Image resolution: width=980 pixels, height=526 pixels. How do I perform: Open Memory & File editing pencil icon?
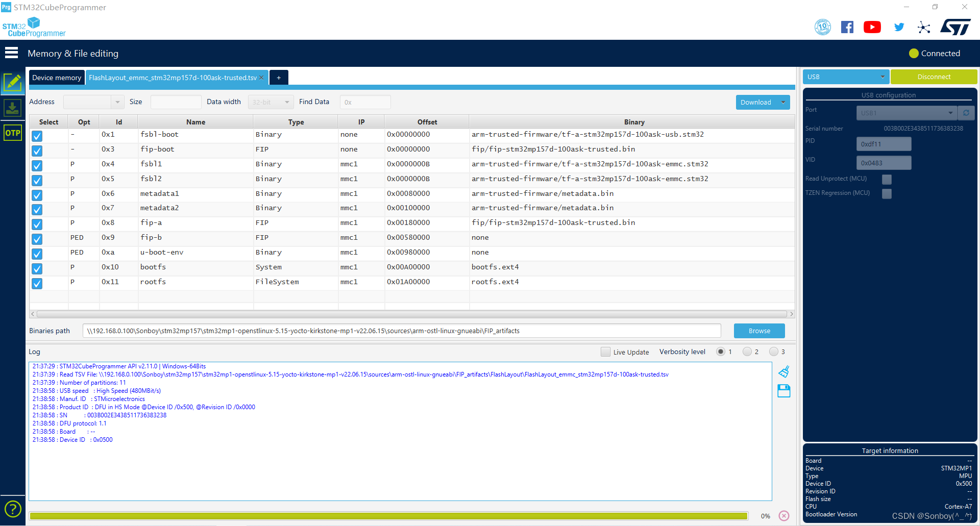(12, 82)
